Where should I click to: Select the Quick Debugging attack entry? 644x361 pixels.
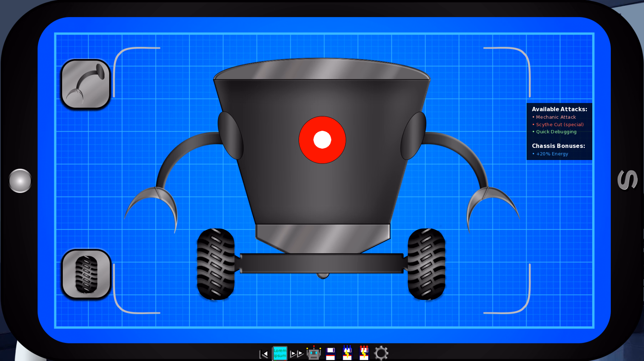[x=556, y=132]
